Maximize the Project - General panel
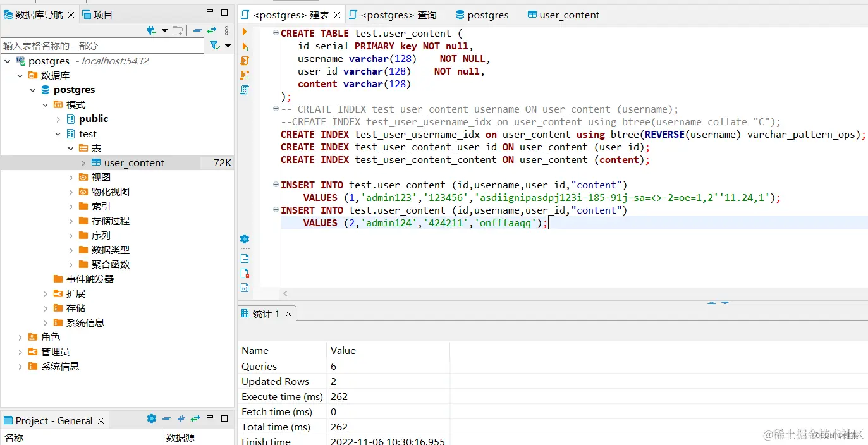Viewport: 868px width, 445px height. (x=224, y=418)
